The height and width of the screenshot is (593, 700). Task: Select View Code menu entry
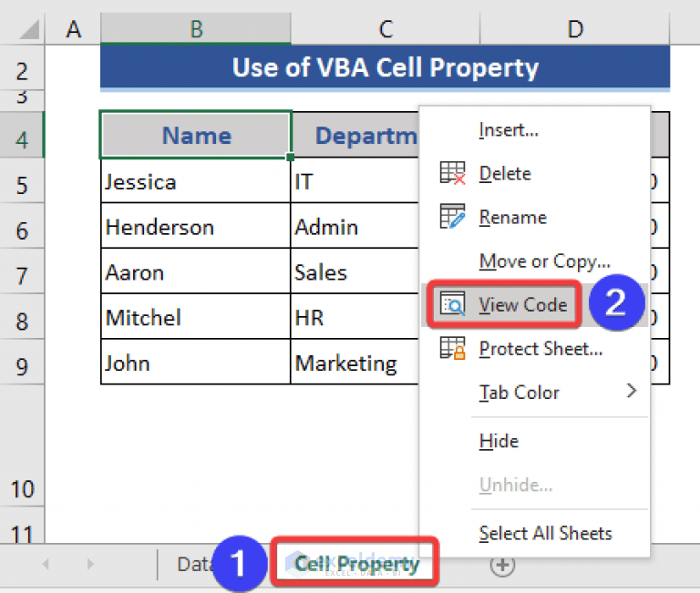[534, 305]
